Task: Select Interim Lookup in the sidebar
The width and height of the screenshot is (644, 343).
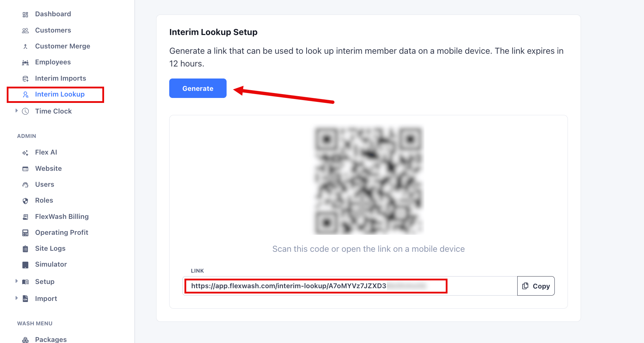Action: [60, 94]
